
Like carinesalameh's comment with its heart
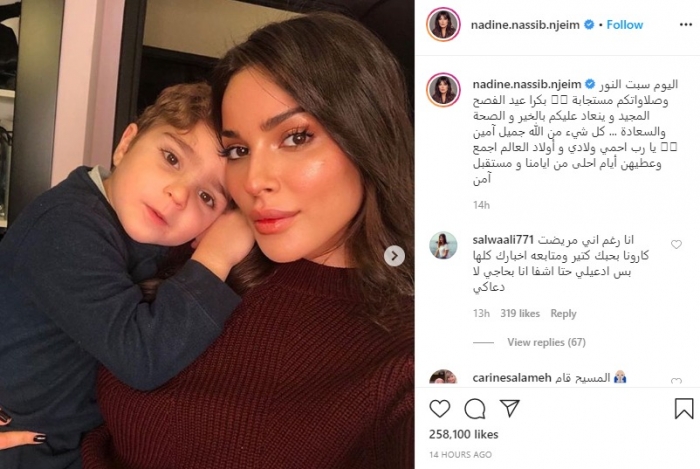point(676,381)
